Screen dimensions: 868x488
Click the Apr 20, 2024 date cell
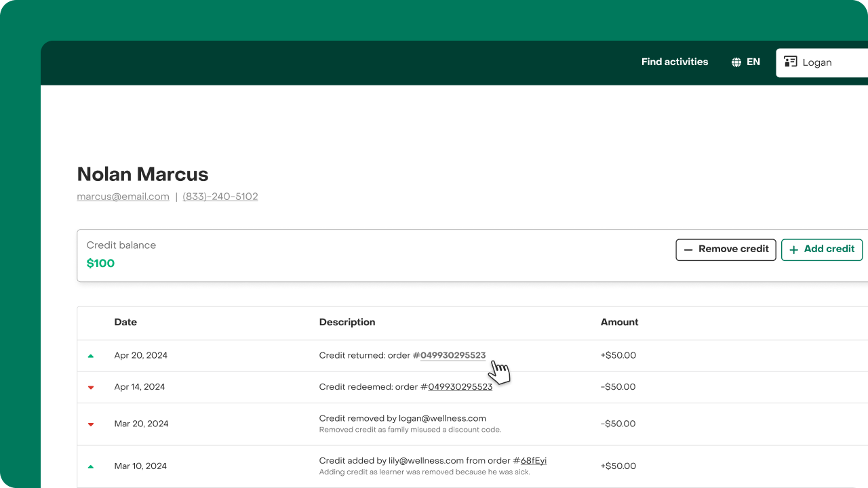click(141, 355)
